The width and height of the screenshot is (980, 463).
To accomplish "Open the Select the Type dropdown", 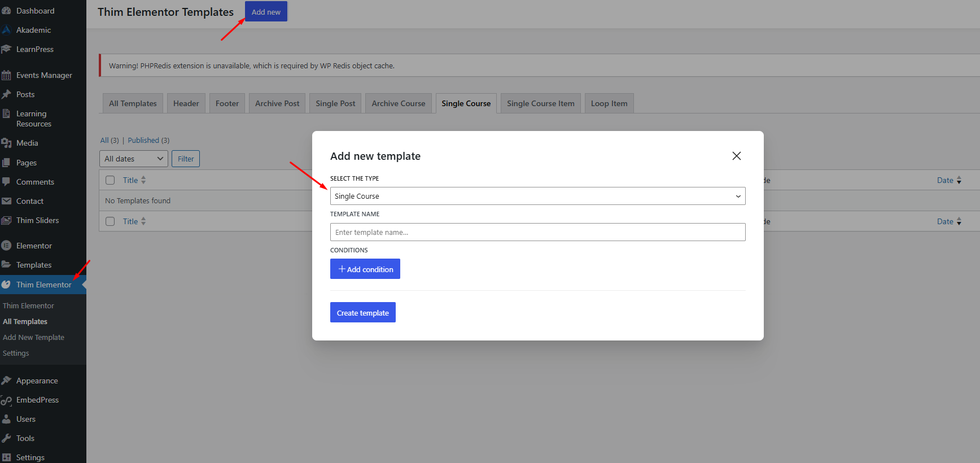I will coord(537,196).
